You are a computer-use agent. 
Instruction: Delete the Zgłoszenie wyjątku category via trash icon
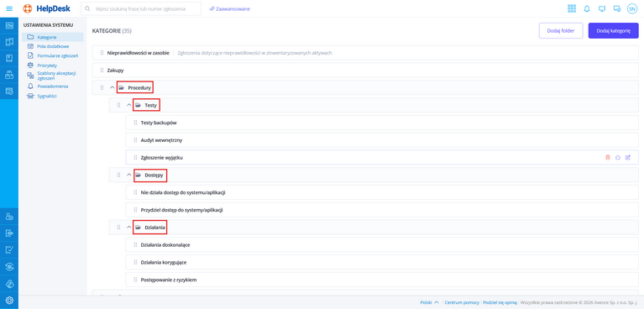click(608, 157)
